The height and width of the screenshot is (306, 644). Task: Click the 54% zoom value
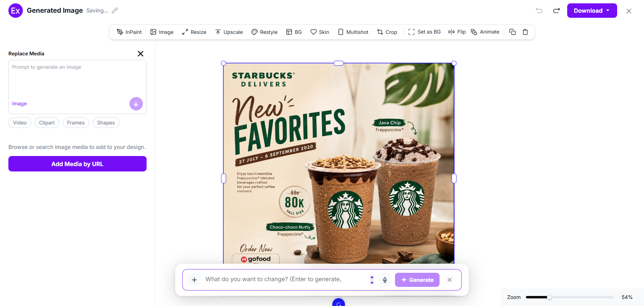(627, 297)
